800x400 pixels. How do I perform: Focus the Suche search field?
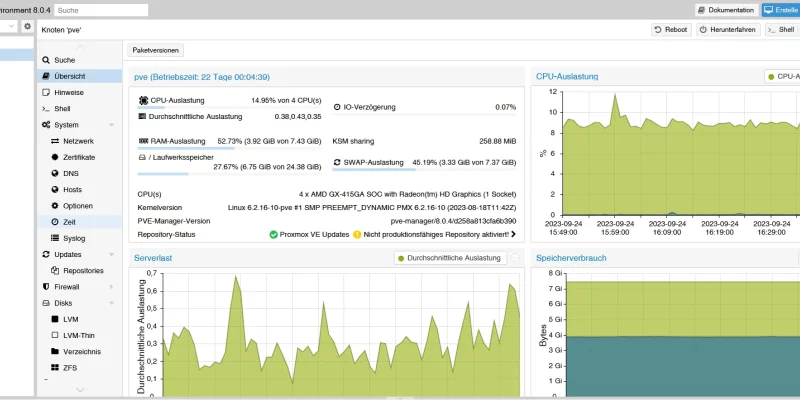pyautogui.click(x=101, y=10)
